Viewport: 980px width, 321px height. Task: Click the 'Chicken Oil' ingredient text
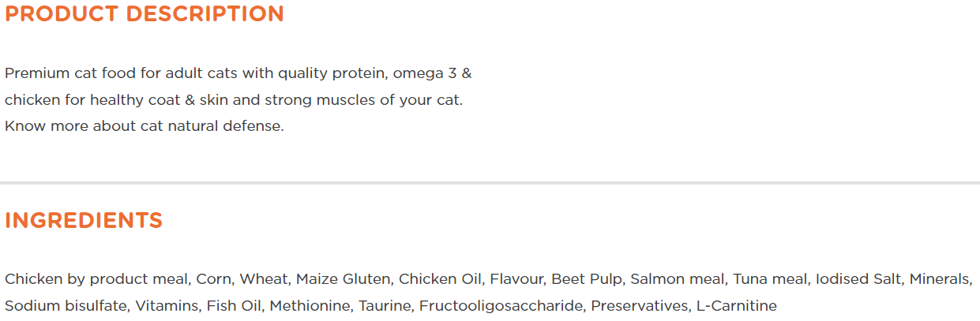tap(440, 279)
